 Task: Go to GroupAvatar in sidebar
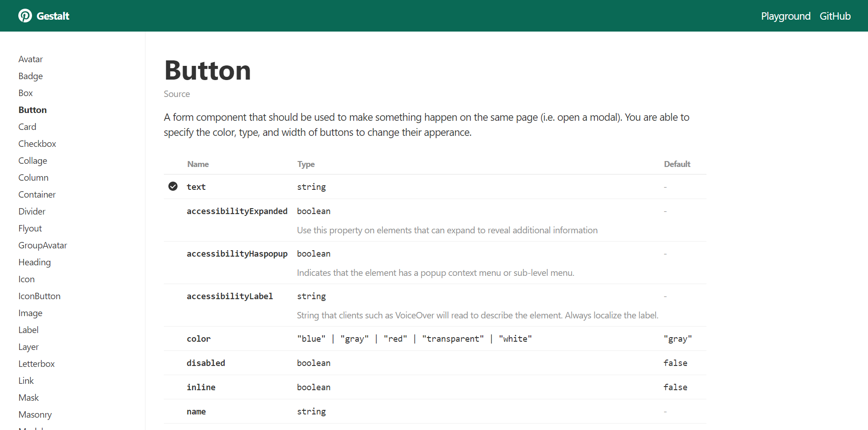coord(43,245)
